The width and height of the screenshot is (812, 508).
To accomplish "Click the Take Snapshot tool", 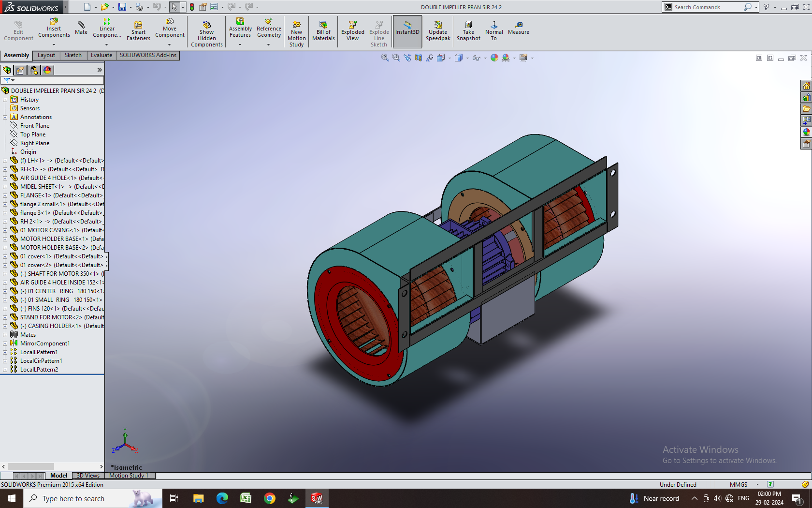I will (468, 30).
